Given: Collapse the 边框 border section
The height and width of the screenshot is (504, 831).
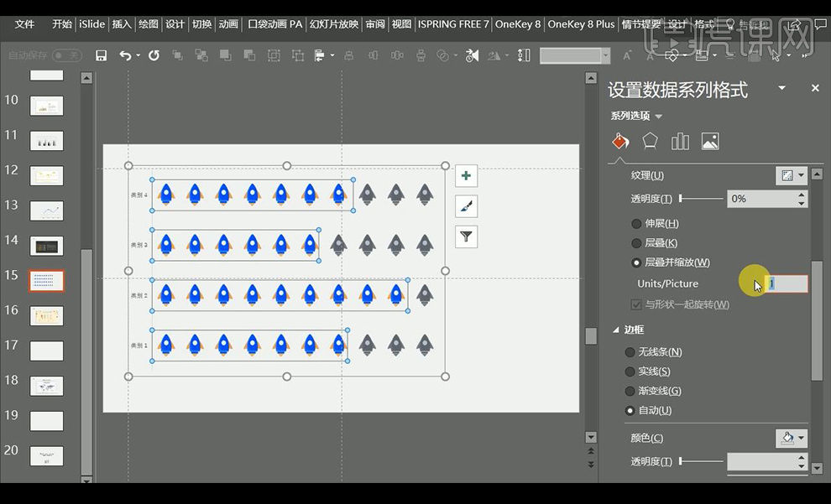Looking at the screenshot, I should 617,330.
